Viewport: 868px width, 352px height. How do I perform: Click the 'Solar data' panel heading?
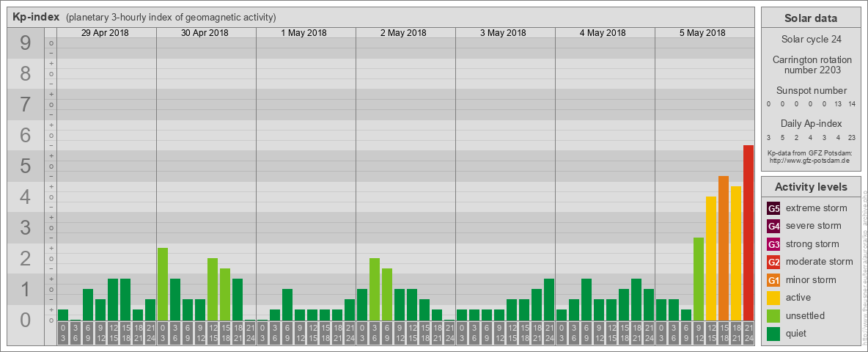coord(811,18)
